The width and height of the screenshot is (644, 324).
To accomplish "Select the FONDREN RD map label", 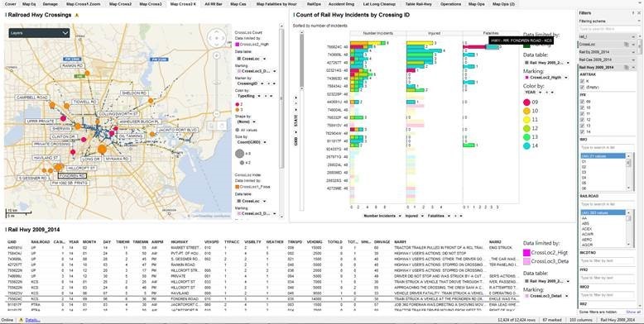I will point(72,175).
